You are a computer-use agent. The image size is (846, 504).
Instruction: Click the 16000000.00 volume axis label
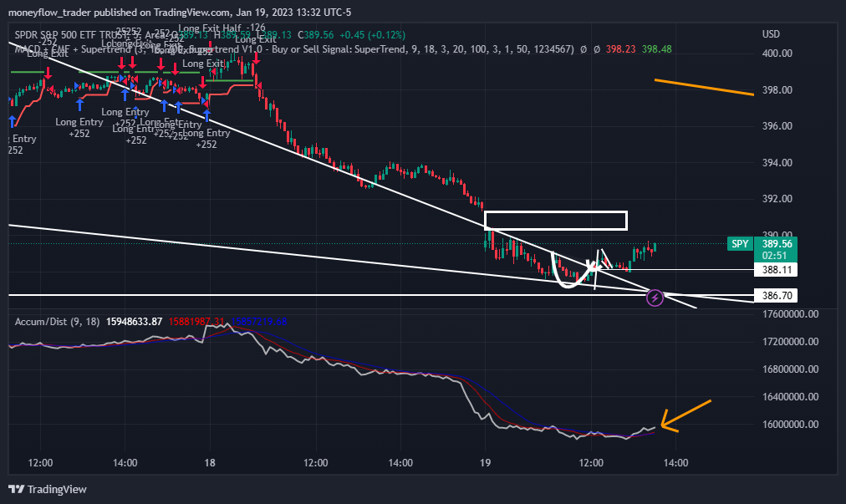point(790,424)
